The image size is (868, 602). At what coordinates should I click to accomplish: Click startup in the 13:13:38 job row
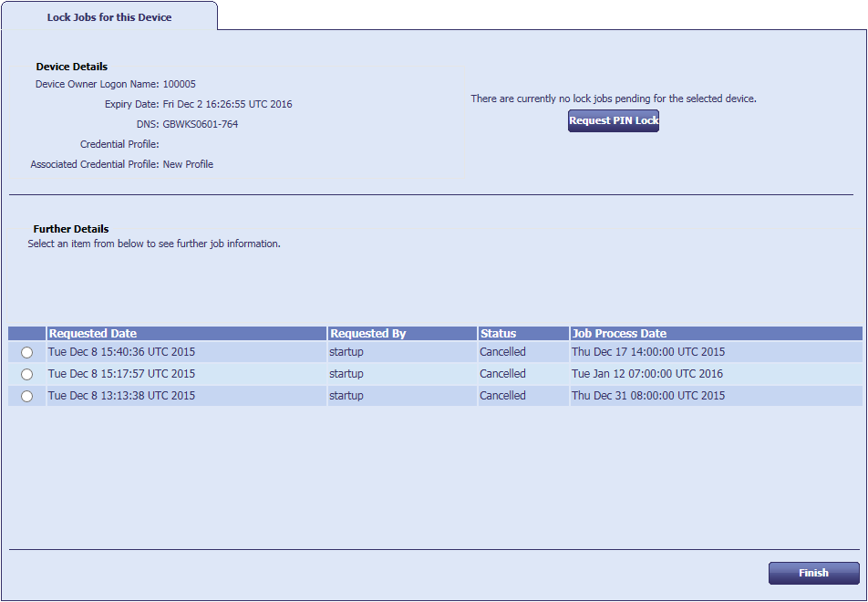point(346,396)
